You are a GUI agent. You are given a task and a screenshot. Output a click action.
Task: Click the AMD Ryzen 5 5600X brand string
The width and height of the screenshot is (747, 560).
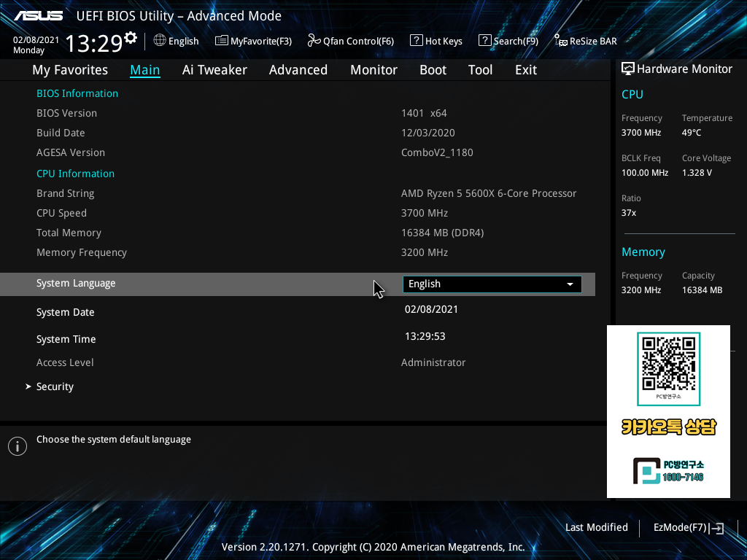tap(489, 193)
